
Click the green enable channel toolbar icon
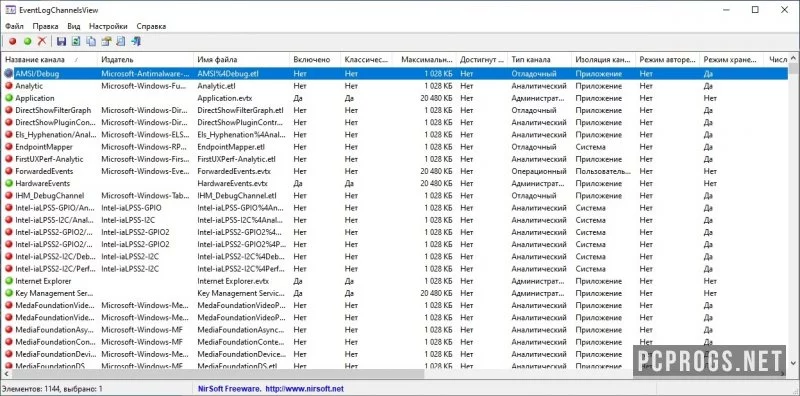click(28, 41)
